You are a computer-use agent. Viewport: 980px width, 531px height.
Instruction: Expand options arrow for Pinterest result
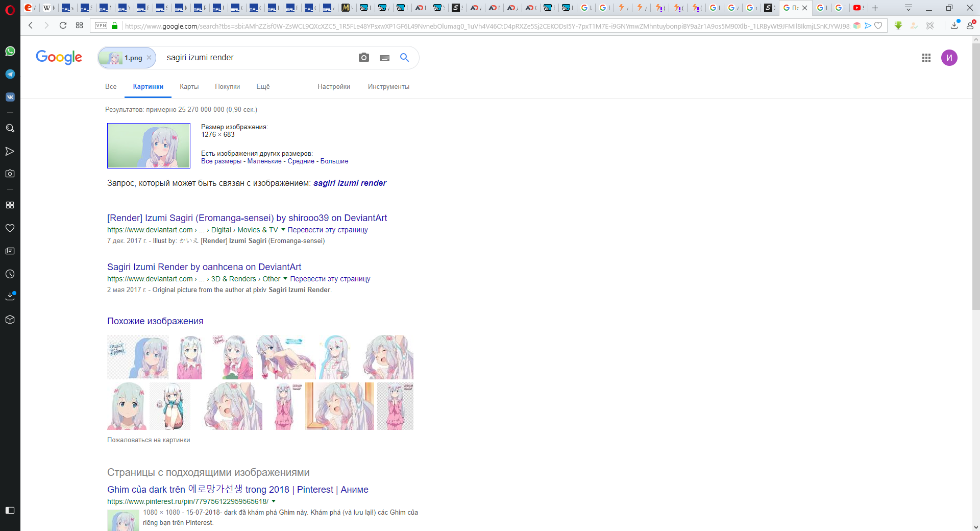coord(274,501)
